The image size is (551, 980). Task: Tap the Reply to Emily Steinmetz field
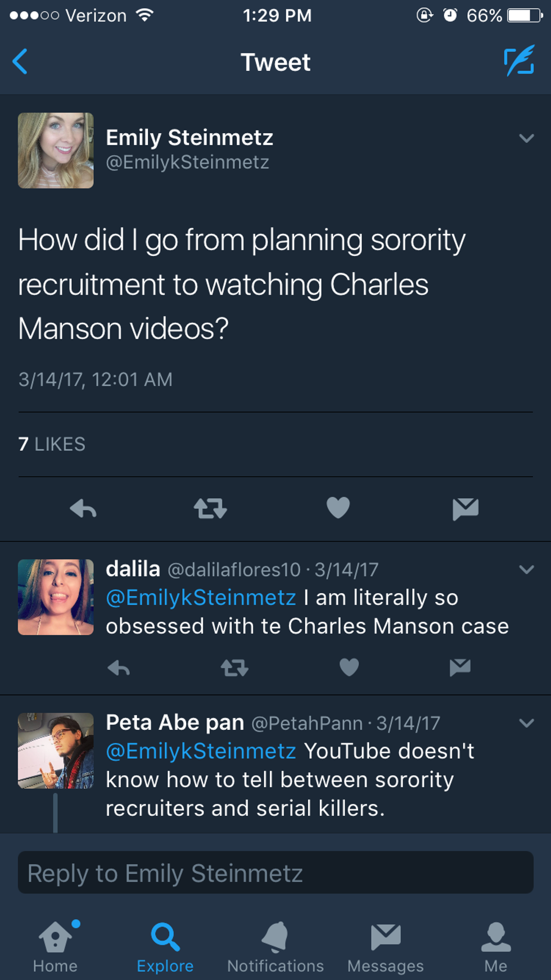(x=275, y=873)
